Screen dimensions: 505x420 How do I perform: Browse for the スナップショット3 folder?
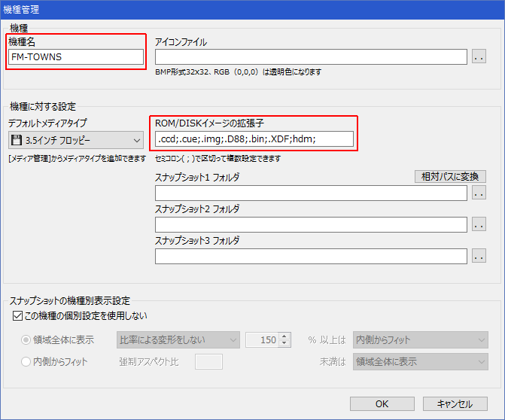pyautogui.click(x=479, y=256)
